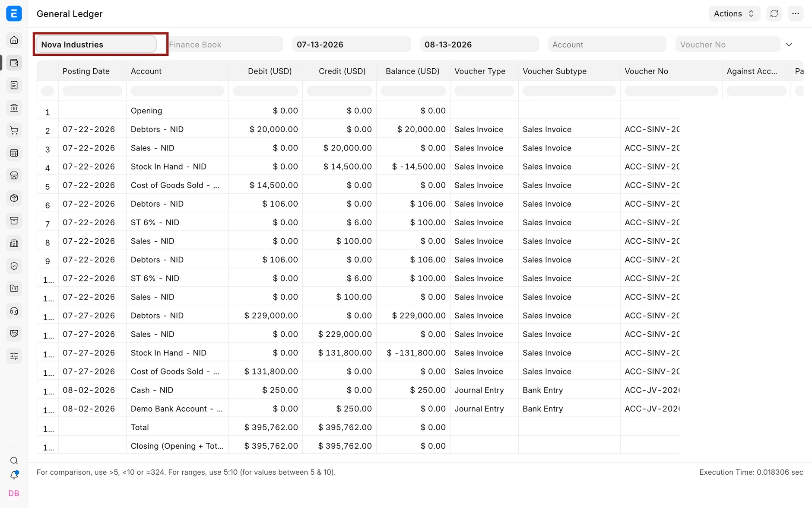Screen dimensions: 812x508
Task: Open notifications bell icon
Action: click(x=14, y=475)
